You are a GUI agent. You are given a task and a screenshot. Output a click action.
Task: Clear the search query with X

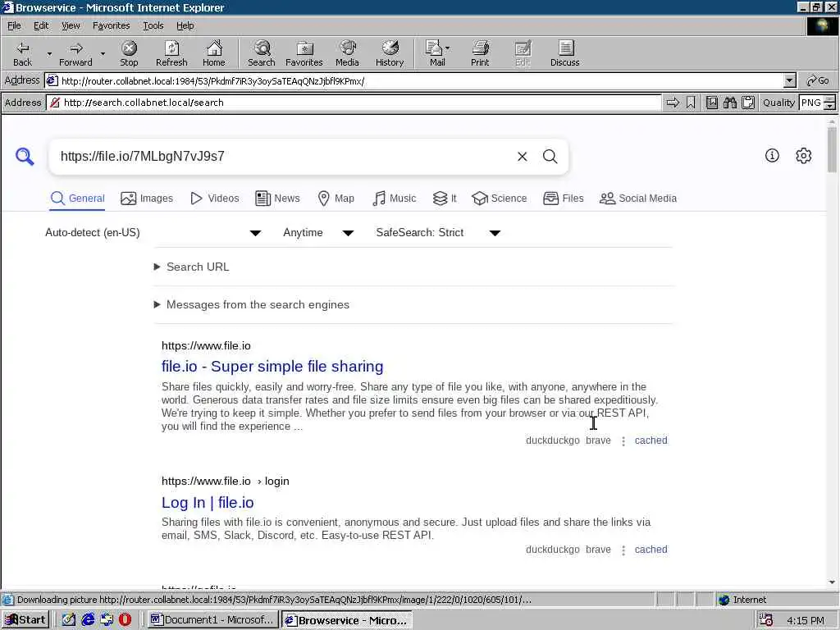coord(523,157)
